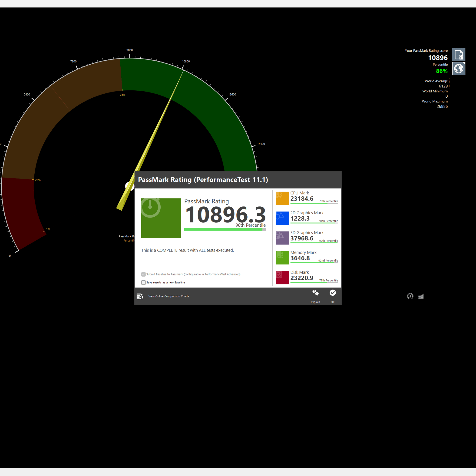Click the comparison charts icon in dialog footer
476x476 pixels.
tap(140, 296)
